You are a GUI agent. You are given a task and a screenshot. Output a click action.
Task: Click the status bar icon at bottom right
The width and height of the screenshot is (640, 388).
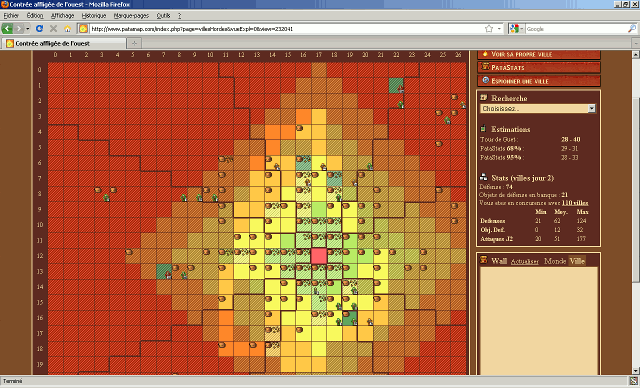(633, 381)
